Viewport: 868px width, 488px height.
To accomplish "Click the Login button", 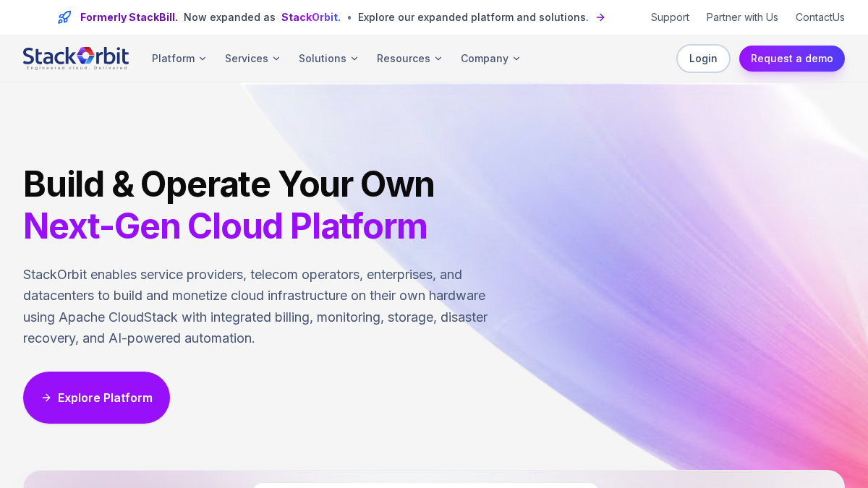I will 703,59.
